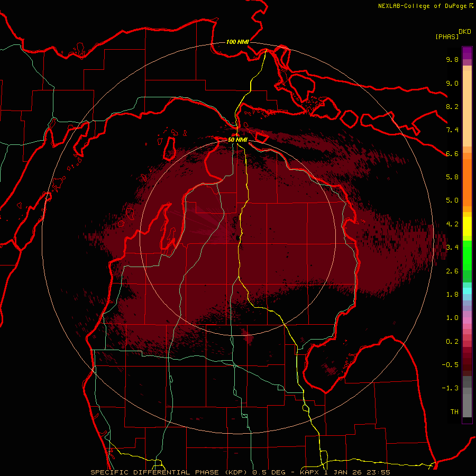Screen dimensions: 476x476
Task: Click the 4.2 value on the color scale
Action: coord(452,224)
